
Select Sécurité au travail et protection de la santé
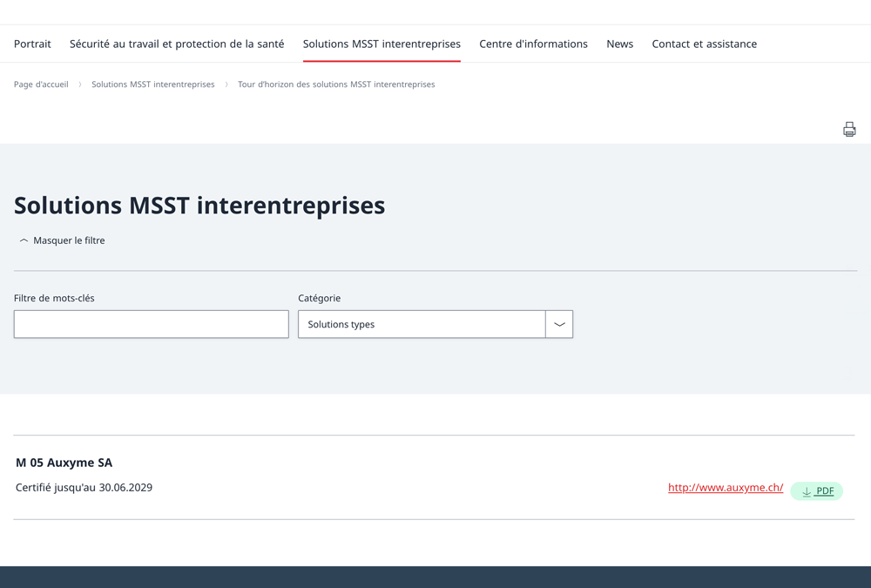[177, 44]
